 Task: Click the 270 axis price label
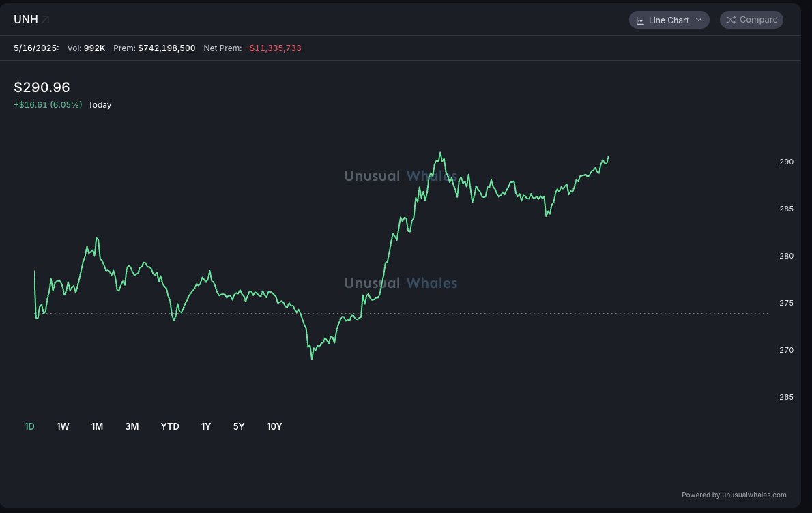click(x=786, y=351)
